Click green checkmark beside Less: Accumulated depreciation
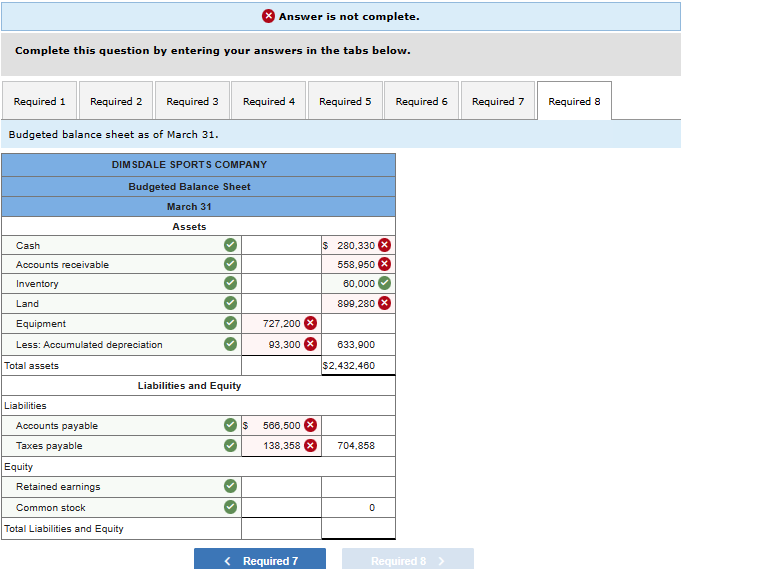Screen dimensions: 776x569 [230, 344]
